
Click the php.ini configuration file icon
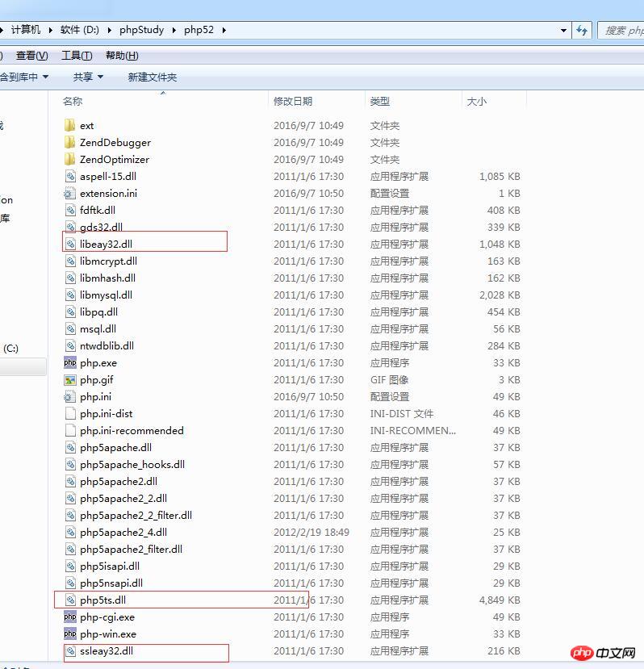[x=69, y=397]
